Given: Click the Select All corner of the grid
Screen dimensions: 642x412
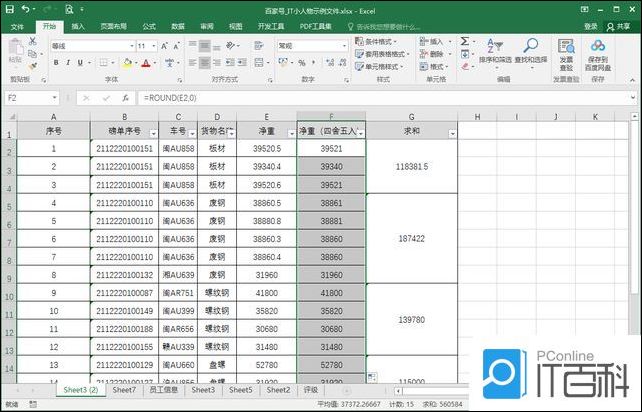Looking at the screenshot, I should [9, 116].
